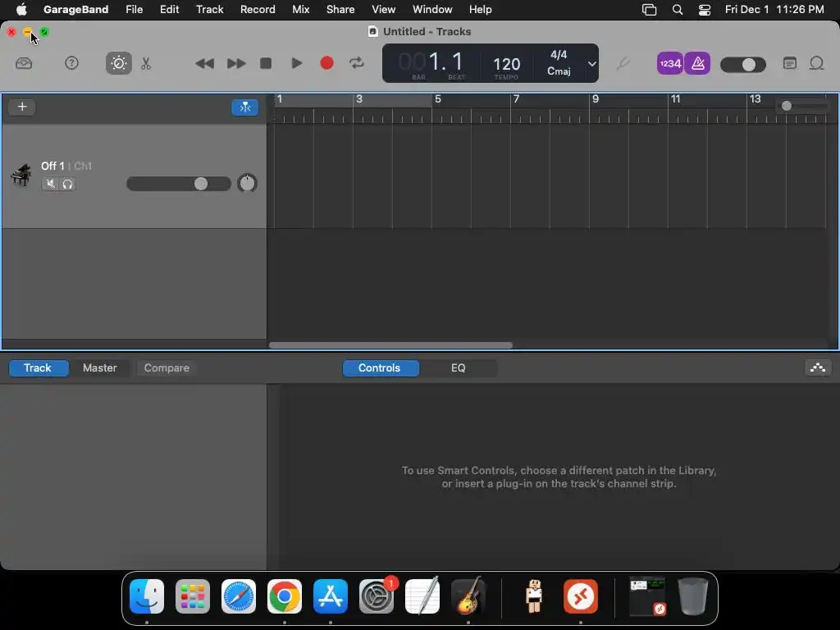Screen dimensions: 840x630
Task: Toggle the Smart Controls dial button
Action: tap(118, 64)
